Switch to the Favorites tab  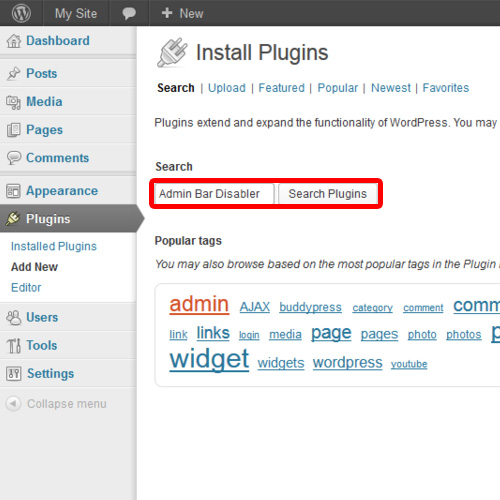[x=446, y=88]
